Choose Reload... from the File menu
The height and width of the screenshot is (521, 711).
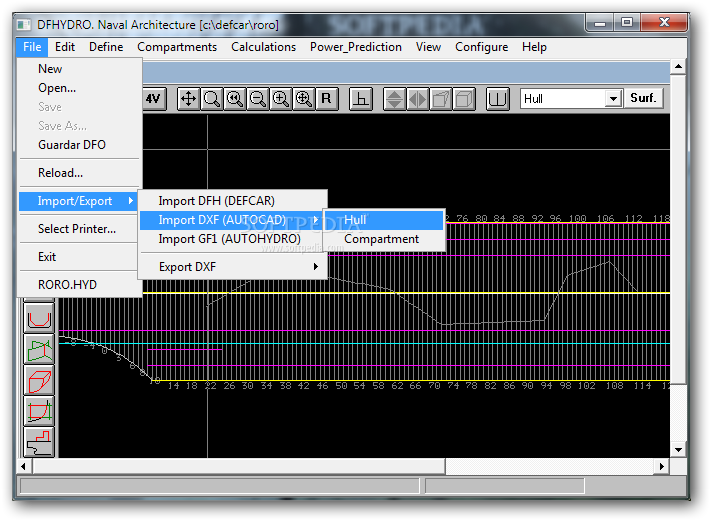[78, 173]
